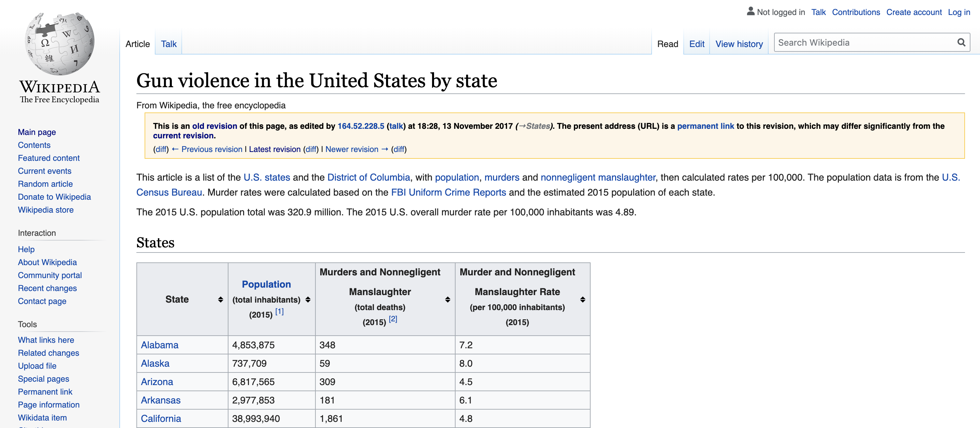The width and height of the screenshot is (980, 428).
Task: Open Random article in sidebar
Action: point(45,184)
